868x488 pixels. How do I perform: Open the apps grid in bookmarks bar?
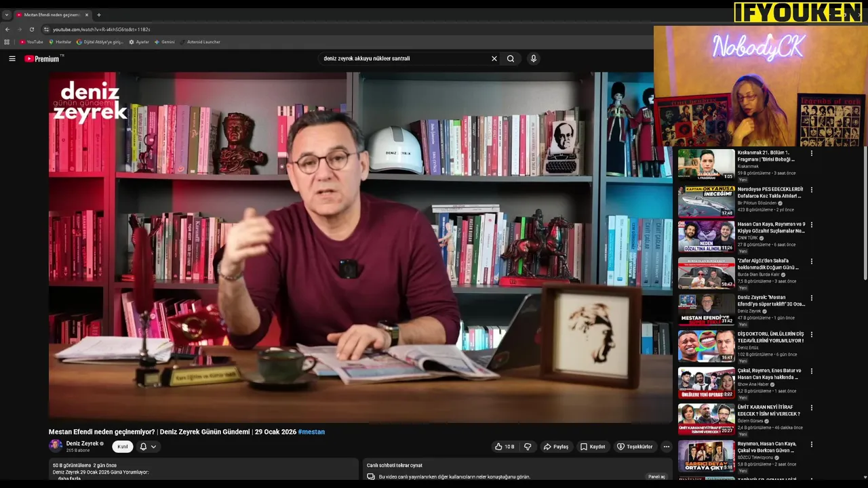[x=7, y=42]
